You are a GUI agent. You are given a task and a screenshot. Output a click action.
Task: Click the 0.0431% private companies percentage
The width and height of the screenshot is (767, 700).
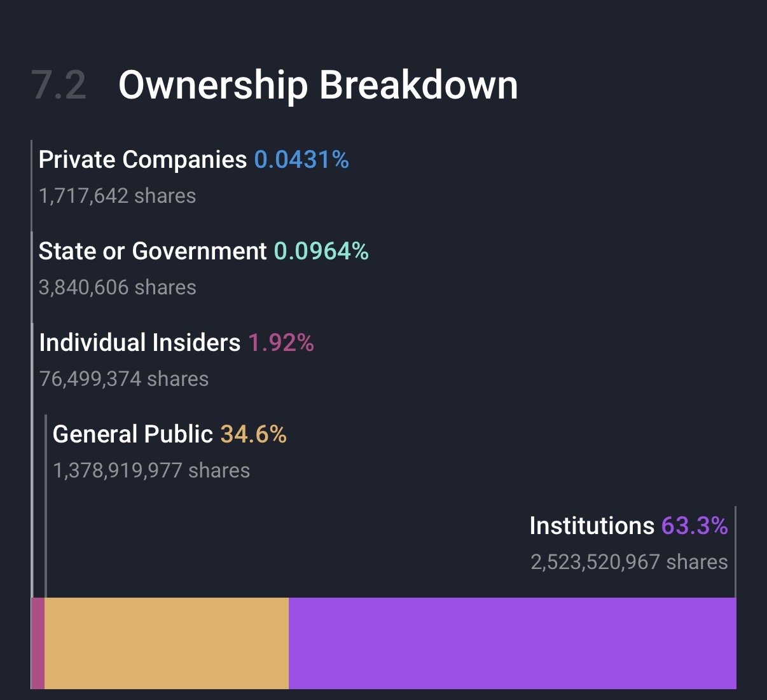(x=301, y=160)
